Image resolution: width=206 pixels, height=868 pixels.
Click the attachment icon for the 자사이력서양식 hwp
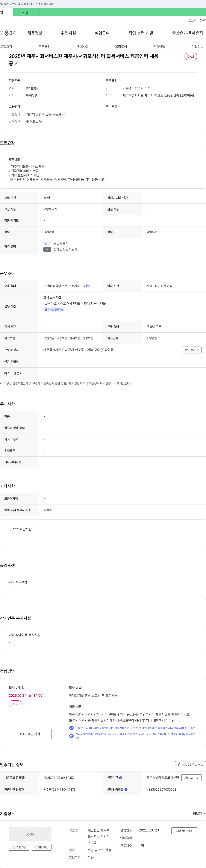pyautogui.click(x=71, y=736)
